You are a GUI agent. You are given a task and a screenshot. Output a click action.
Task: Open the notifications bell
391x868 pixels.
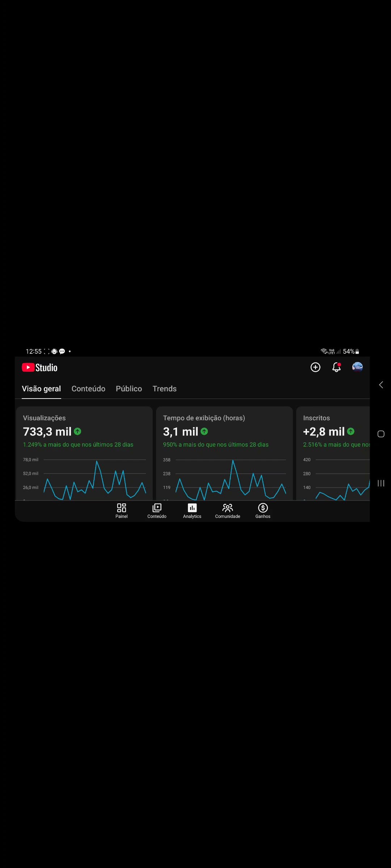[x=336, y=367]
